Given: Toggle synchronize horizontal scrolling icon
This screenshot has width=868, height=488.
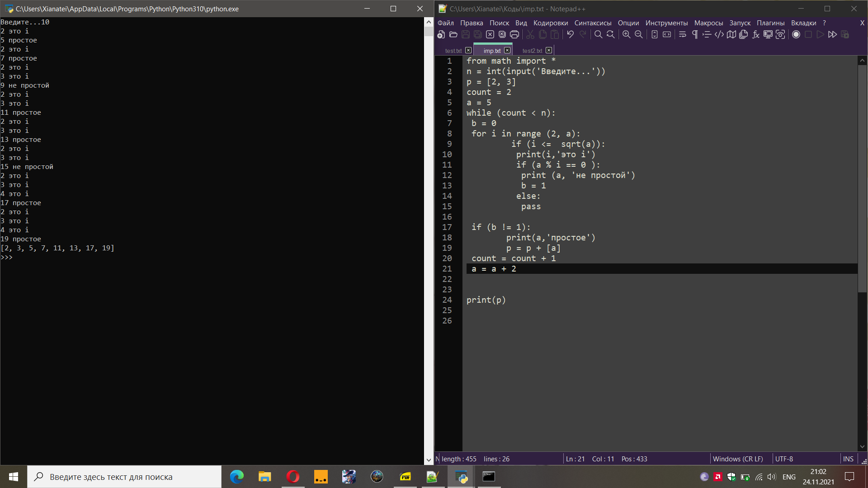Looking at the screenshot, I should coord(667,35).
